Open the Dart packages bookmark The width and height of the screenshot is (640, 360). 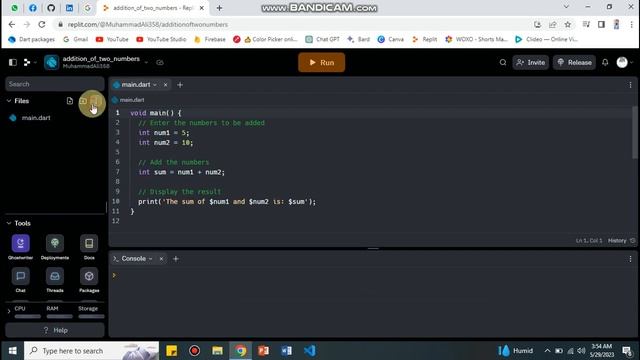tap(31, 39)
